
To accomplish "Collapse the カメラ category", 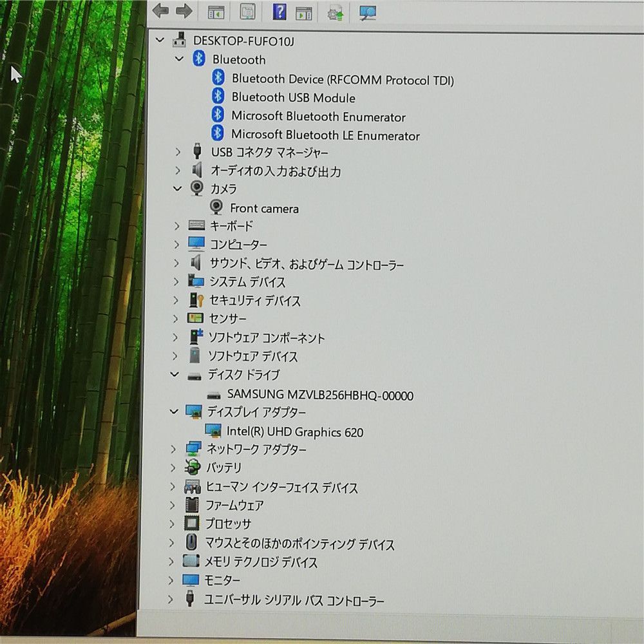I will pos(178,189).
